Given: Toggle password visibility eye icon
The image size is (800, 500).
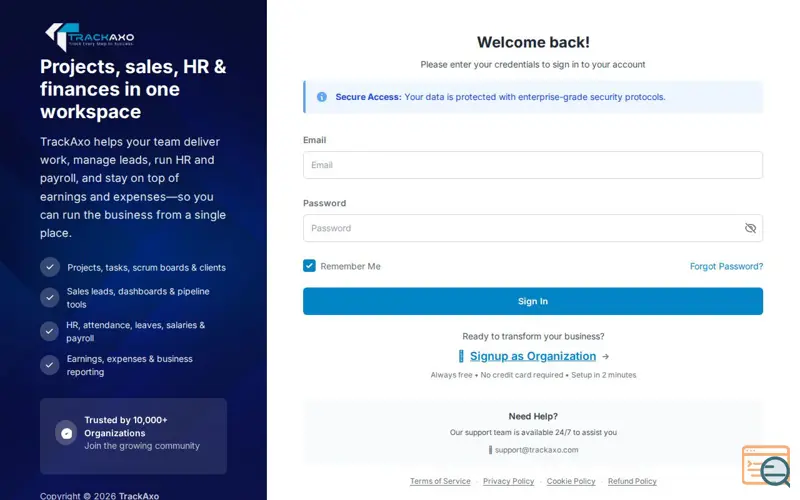Looking at the screenshot, I should tap(750, 228).
